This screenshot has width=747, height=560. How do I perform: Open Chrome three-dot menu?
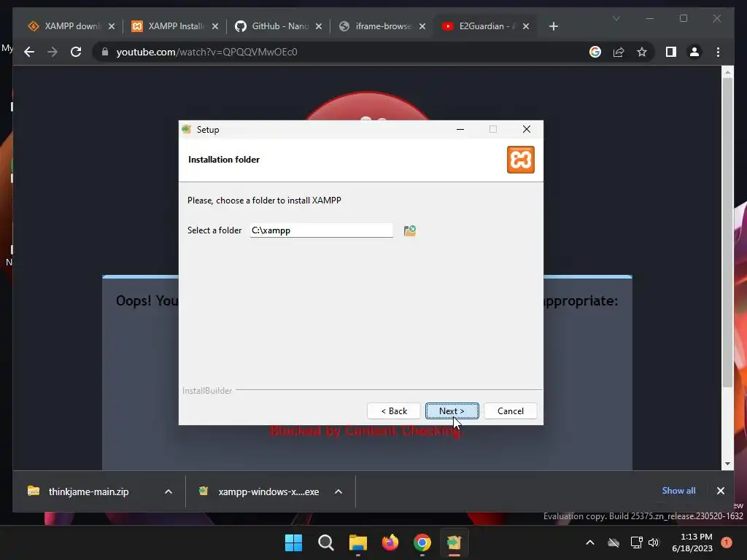(x=718, y=52)
